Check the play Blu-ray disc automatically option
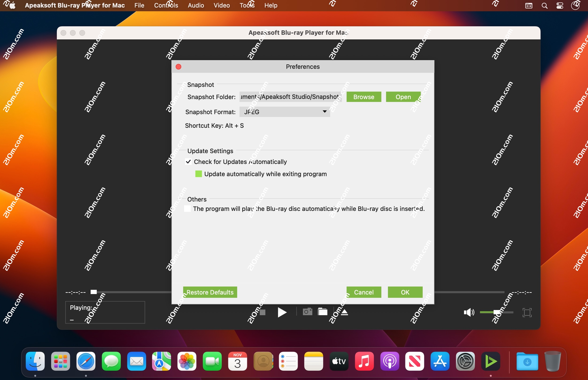 (187, 209)
